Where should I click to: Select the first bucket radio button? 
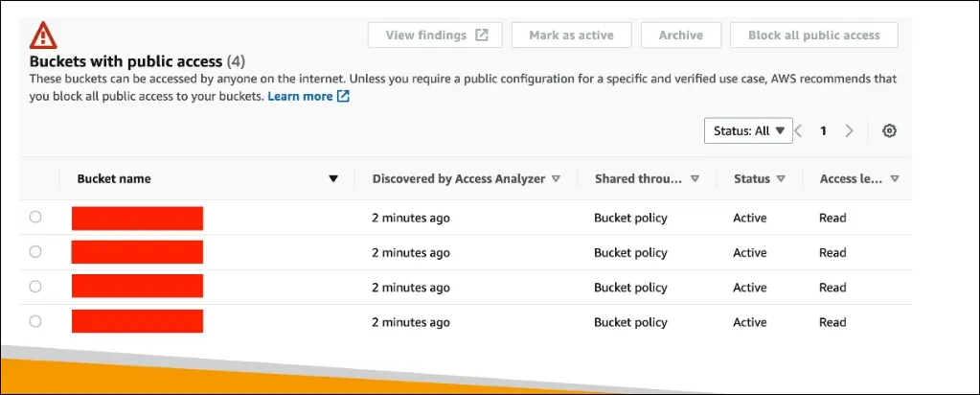click(35, 218)
